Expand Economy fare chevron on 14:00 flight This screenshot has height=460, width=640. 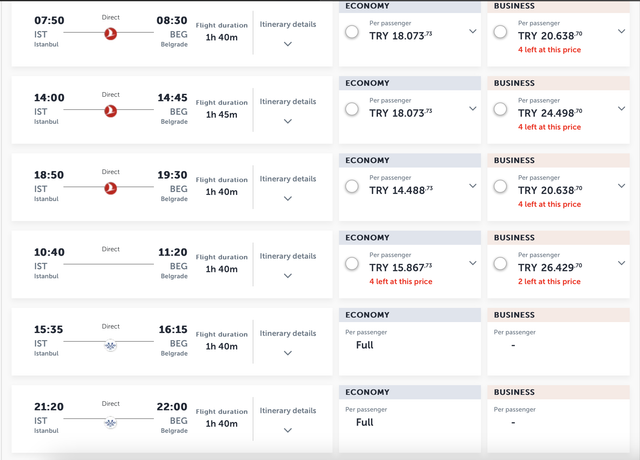click(473, 109)
